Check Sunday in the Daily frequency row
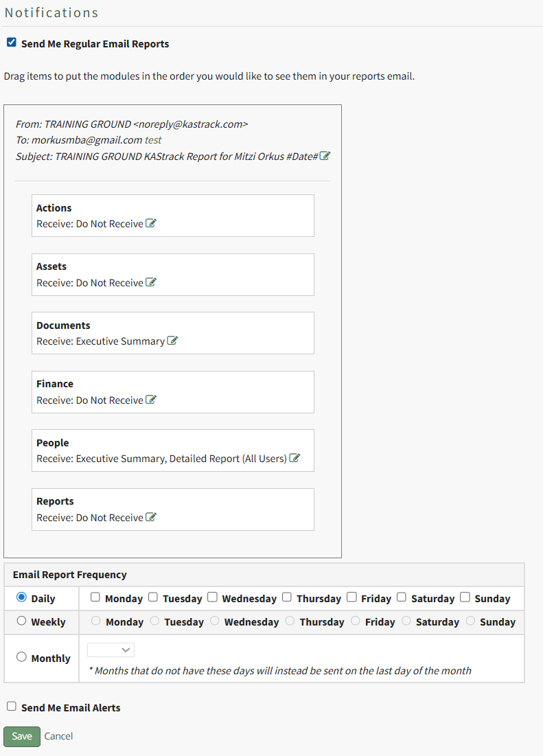Screen dimensions: 543x756 465,597
